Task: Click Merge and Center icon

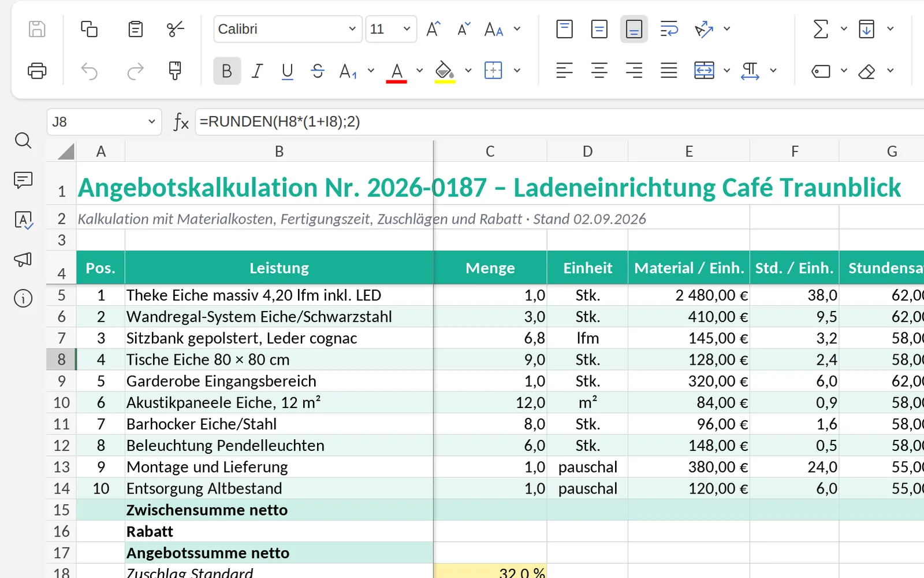Action: tap(704, 71)
